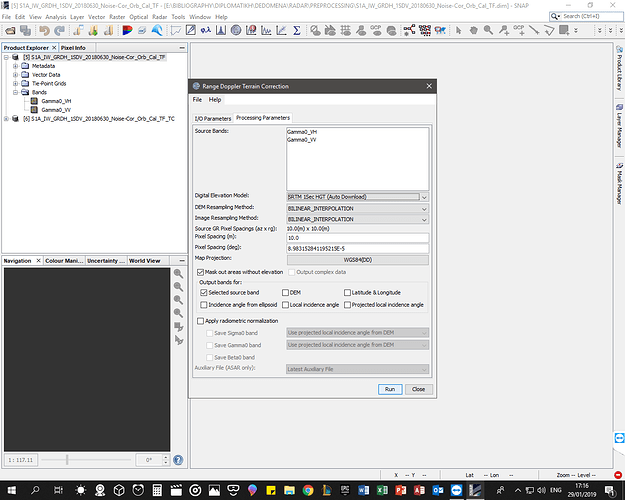This screenshot has width=625, height=500.
Task: Open the Radar menu
Action: [x=159, y=17]
